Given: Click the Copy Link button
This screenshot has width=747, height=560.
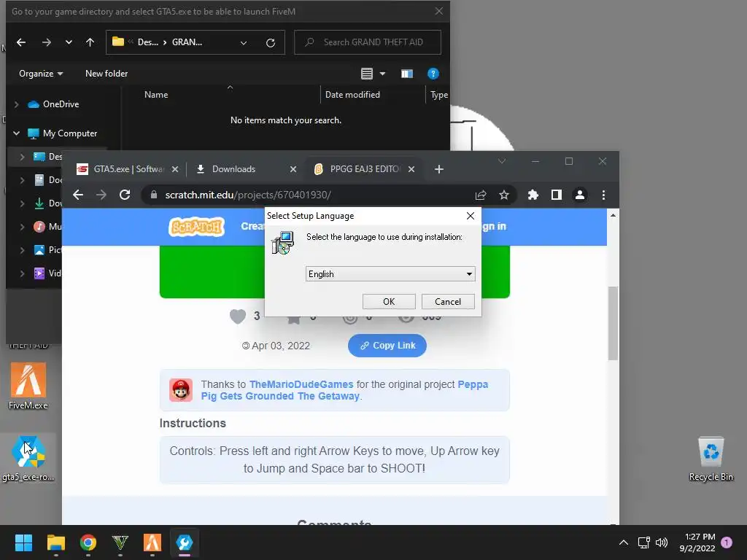Looking at the screenshot, I should [x=387, y=345].
